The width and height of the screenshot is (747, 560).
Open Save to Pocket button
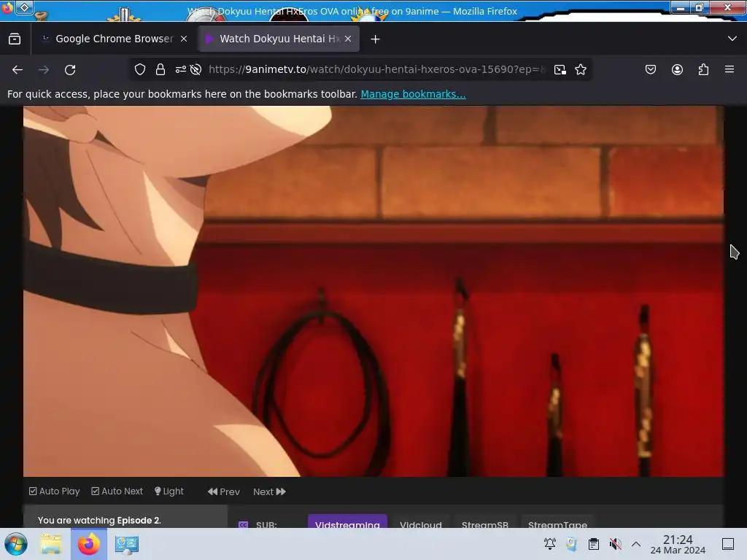651,69
